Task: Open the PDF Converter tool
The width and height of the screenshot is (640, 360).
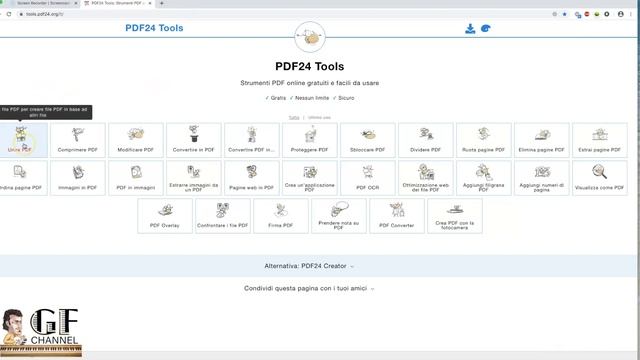Action: coord(397,216)
